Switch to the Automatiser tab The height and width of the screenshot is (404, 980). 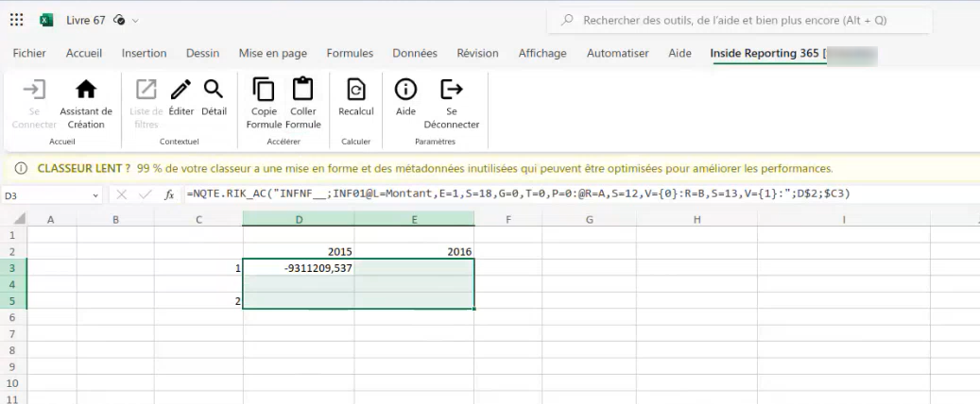(x=617, y=53)
